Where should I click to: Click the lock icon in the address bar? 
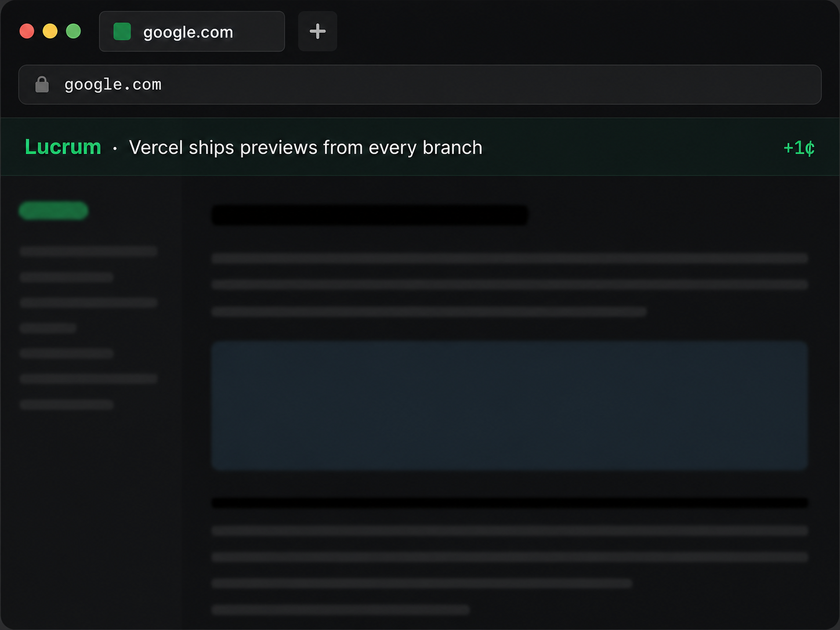coord(42,85)
